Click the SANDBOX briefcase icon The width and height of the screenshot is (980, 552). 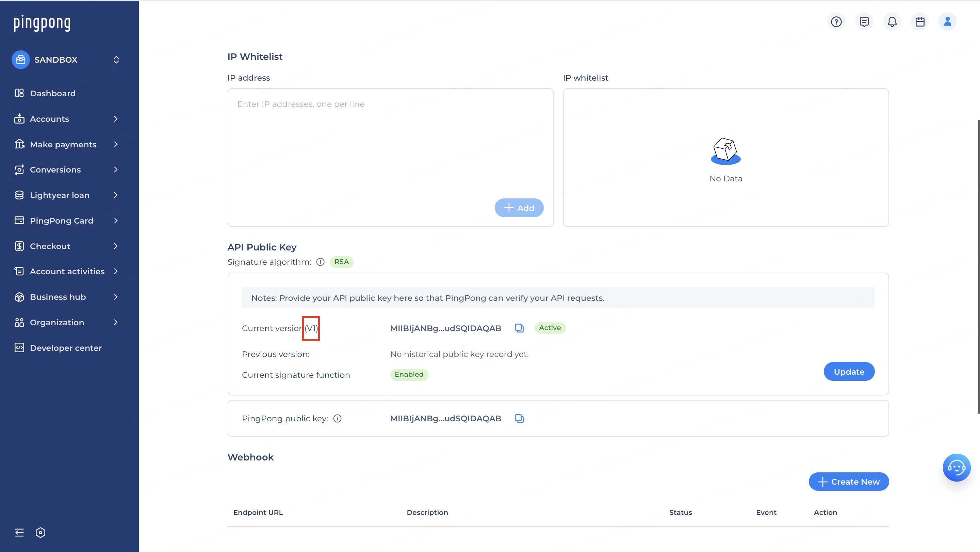pyautogui.click(x=20, y=60)
